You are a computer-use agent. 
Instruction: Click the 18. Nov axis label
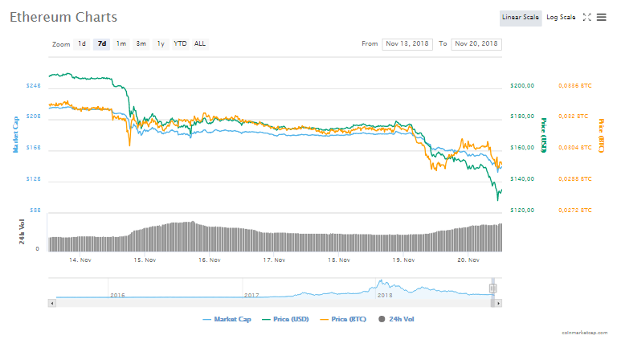339,260
